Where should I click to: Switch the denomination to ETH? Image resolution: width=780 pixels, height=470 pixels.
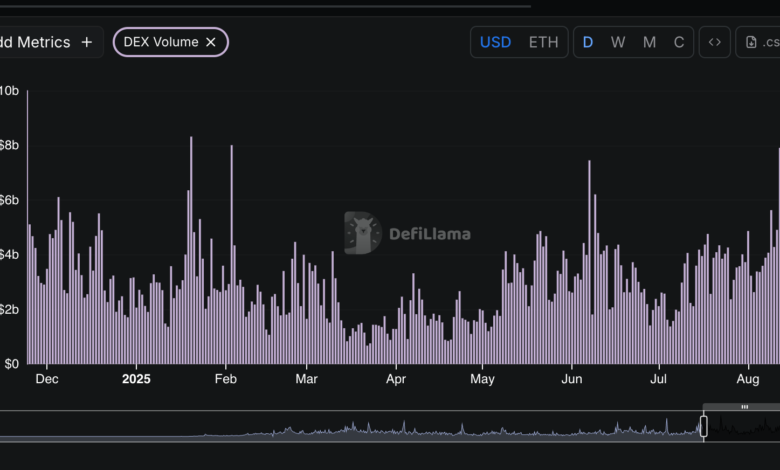coord(543,42)
